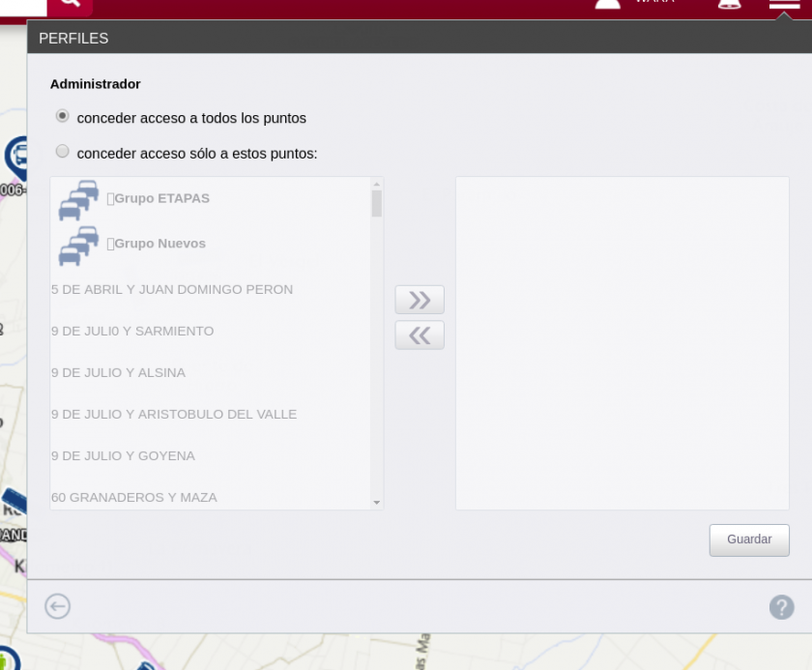Expand the Grupo ETAPAS group

click(160, 198)
